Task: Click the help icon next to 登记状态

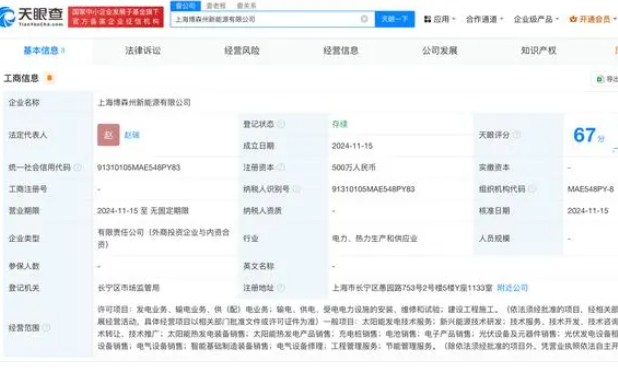Action: coord(281,124)
